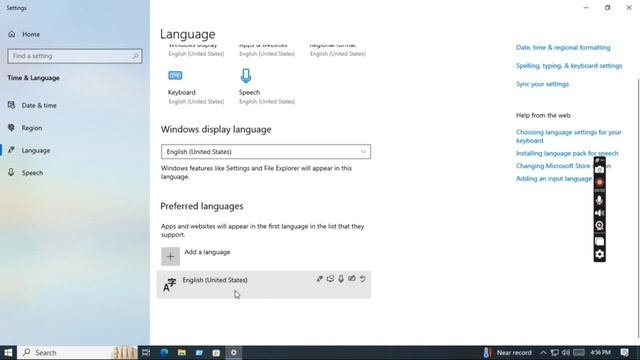This screenshot has height=360, width=640.
Task: Open Installing language pack for speech link
Action: pos(567,153)
